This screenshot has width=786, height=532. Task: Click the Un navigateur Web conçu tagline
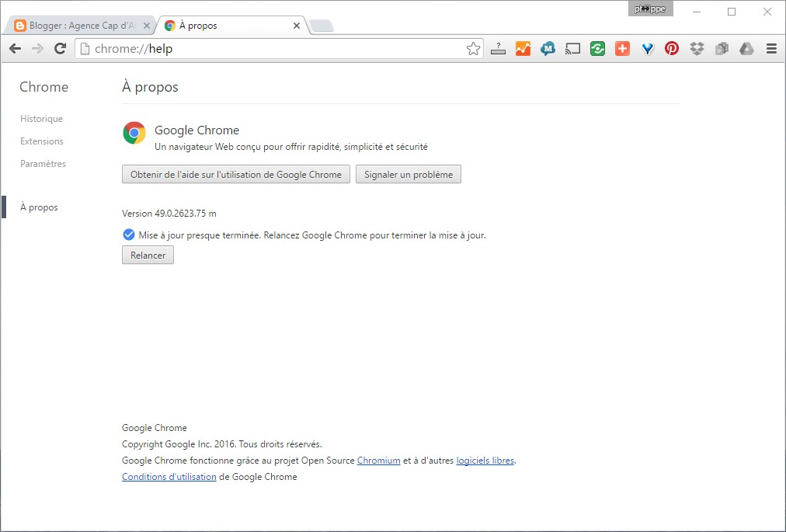[290, 147]
